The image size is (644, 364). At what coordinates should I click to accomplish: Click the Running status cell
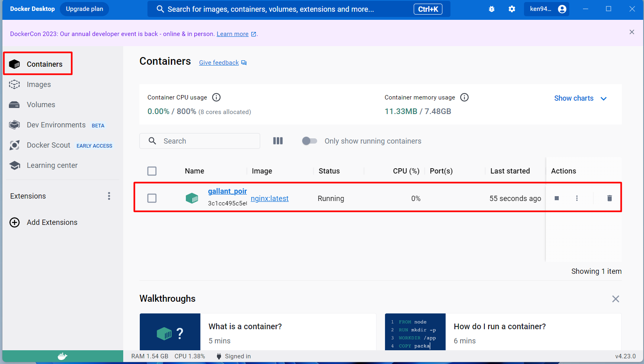pos(331,199)
